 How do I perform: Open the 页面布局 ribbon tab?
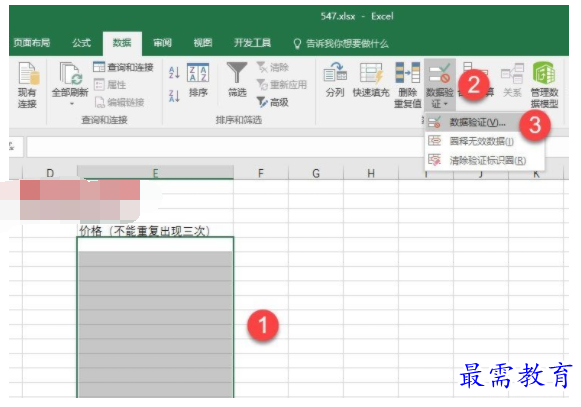coord(31,43)
